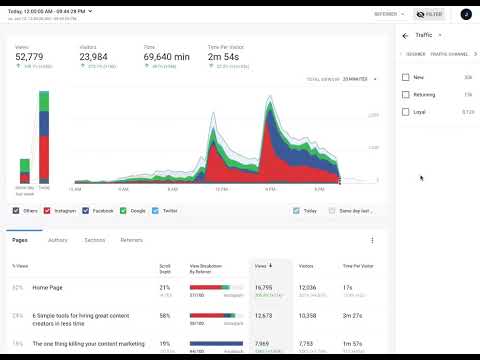
Task: Check the Returning visitors checkbox
Action: (x=406, y=95)
